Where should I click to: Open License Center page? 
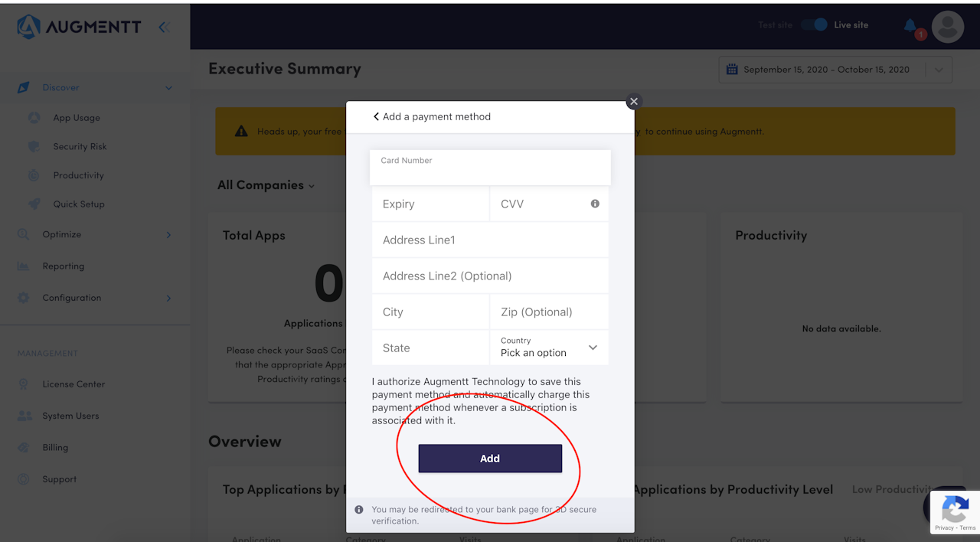point(73,384)
